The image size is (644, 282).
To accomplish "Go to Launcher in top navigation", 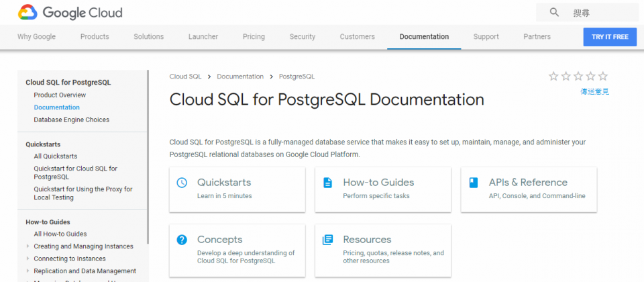I will click(203, 36).
